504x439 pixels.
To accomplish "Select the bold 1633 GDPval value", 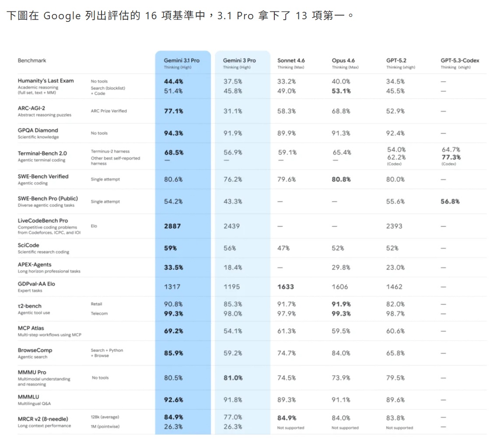I will [x=285, y=287].
